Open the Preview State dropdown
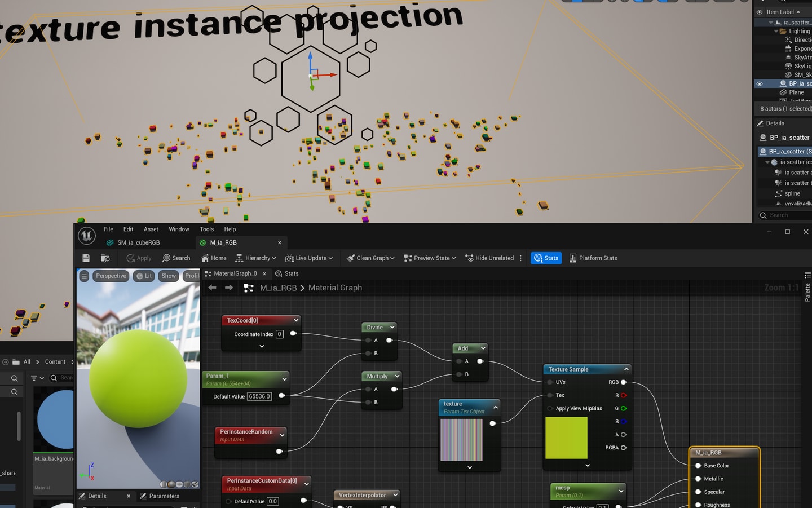The width and height of the screenshot is (812, 508). pos(430,258)
